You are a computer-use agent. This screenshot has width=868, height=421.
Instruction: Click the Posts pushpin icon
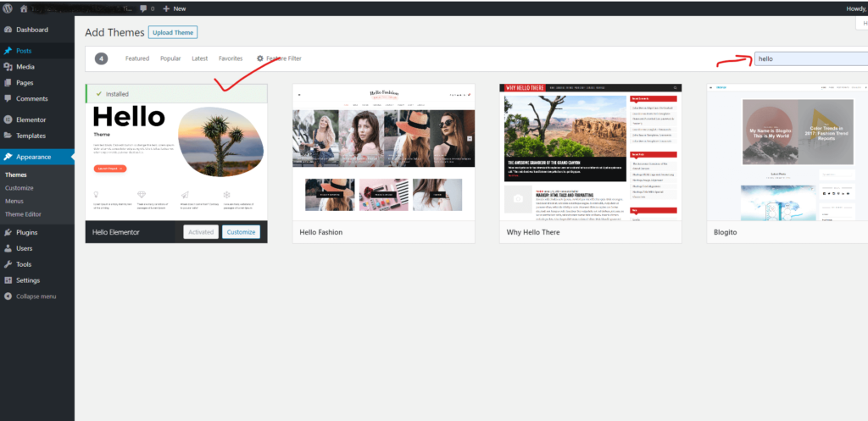coord(8,51)
